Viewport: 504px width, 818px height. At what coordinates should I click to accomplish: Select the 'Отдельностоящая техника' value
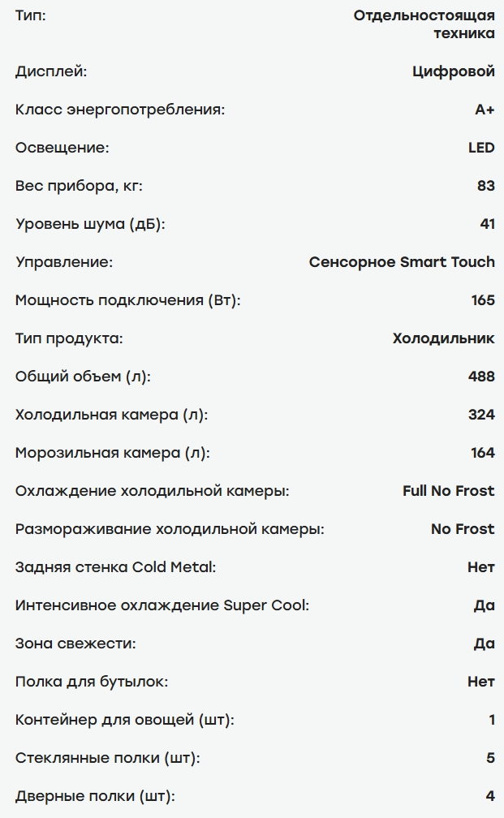coord(424,24)
